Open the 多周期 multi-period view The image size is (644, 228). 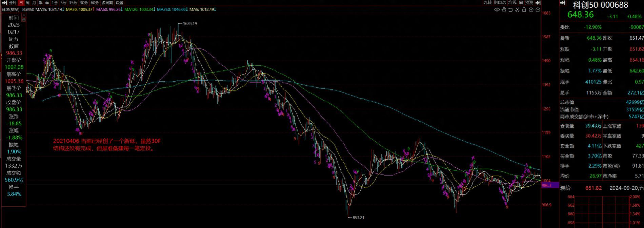(x=107, y=3)
